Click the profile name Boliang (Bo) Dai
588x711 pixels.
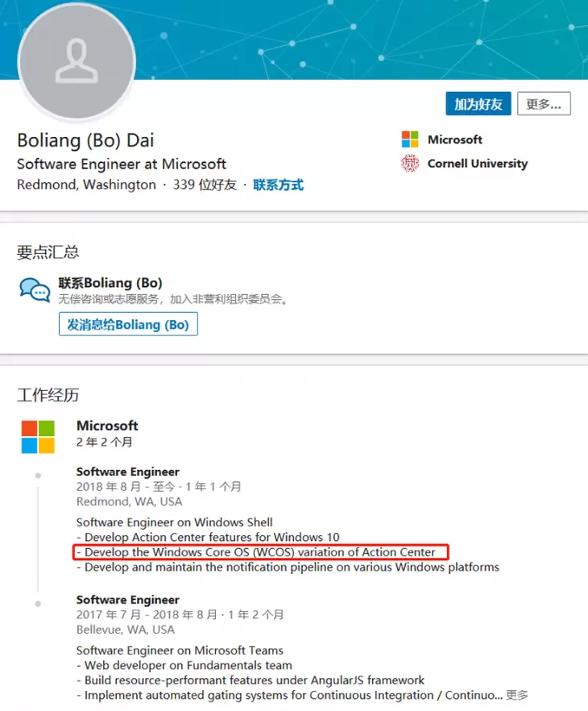(85, 139)
